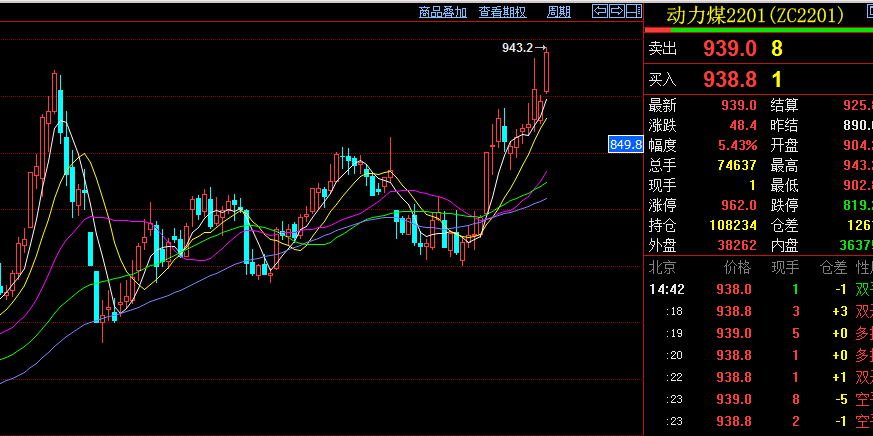873x436 pixels.
Task: Click the red-green buy/sell ratio bar
Action: 758,30
